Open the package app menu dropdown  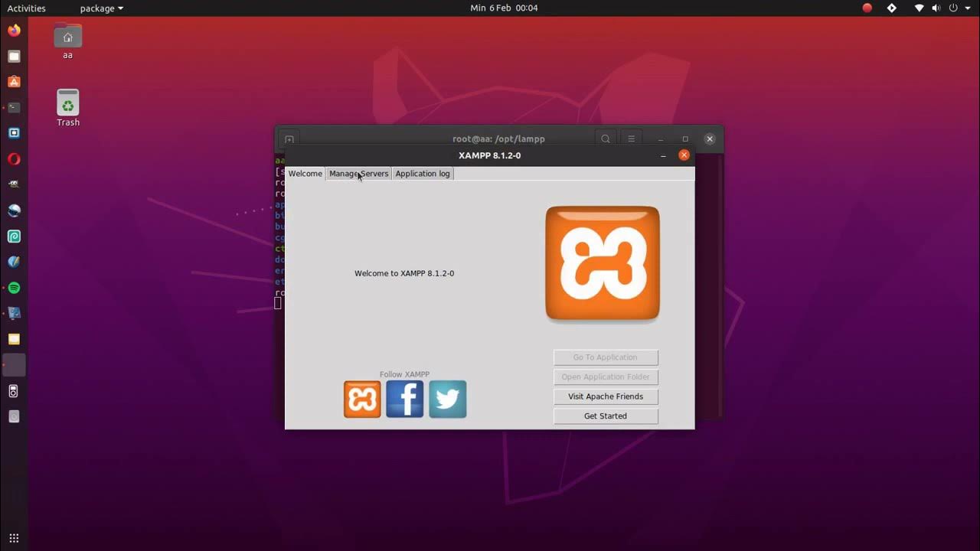[102, 8]
